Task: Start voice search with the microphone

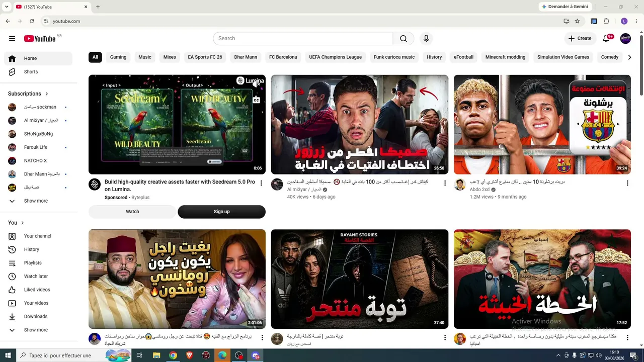Action: (426, 39)
